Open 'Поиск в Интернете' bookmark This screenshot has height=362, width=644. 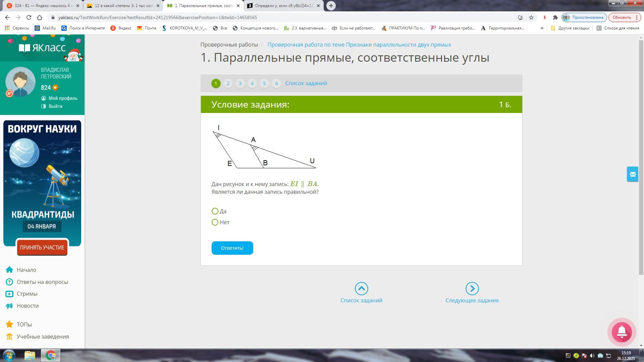tap(83, 28)
